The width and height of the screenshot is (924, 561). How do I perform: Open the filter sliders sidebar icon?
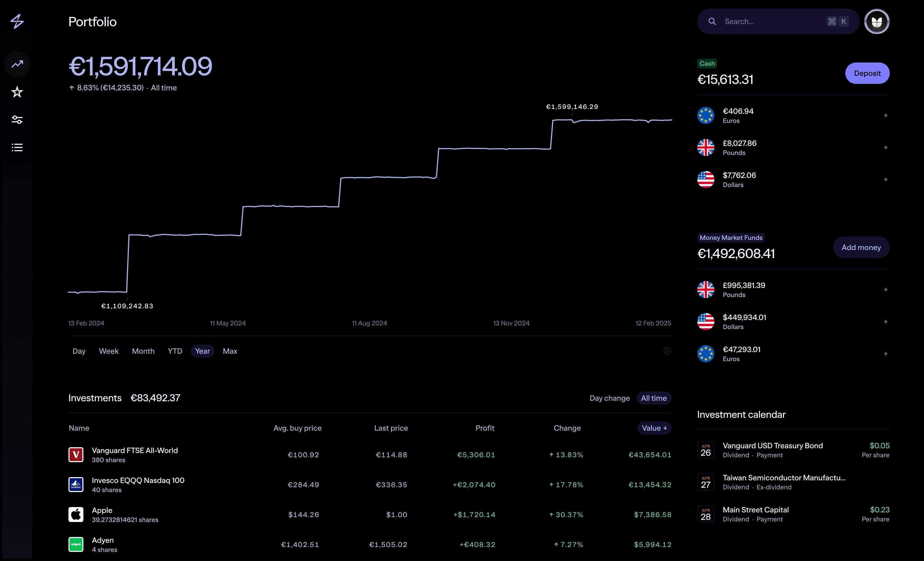(x=17, y=119)
